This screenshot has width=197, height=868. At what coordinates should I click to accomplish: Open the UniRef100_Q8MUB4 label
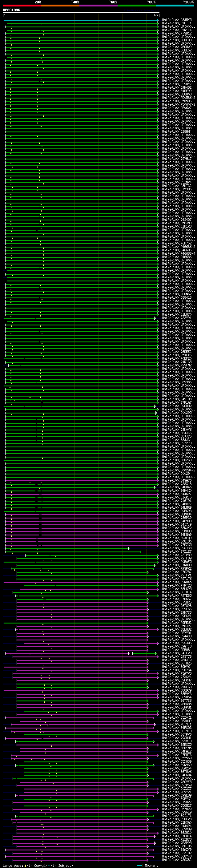tap(177, 514)
